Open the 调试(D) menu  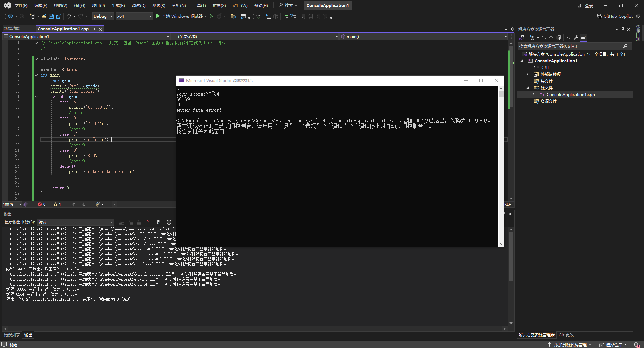[139, 6]
